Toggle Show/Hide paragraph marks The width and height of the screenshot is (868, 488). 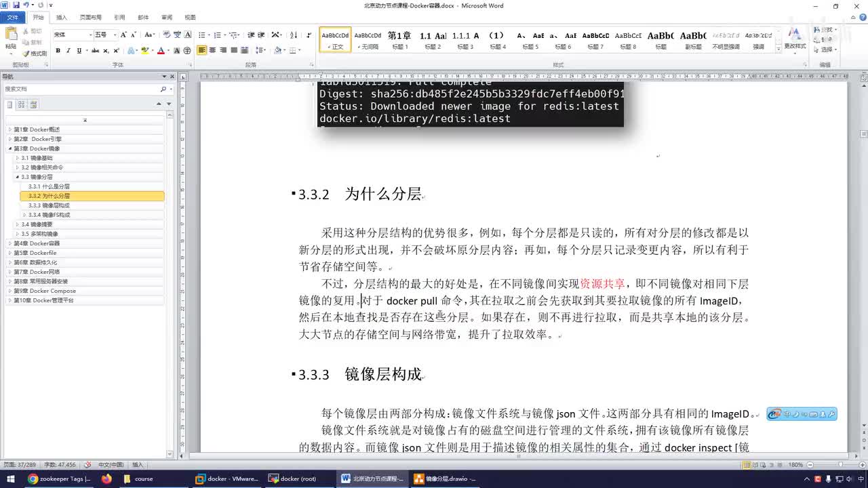pos(309,35)
